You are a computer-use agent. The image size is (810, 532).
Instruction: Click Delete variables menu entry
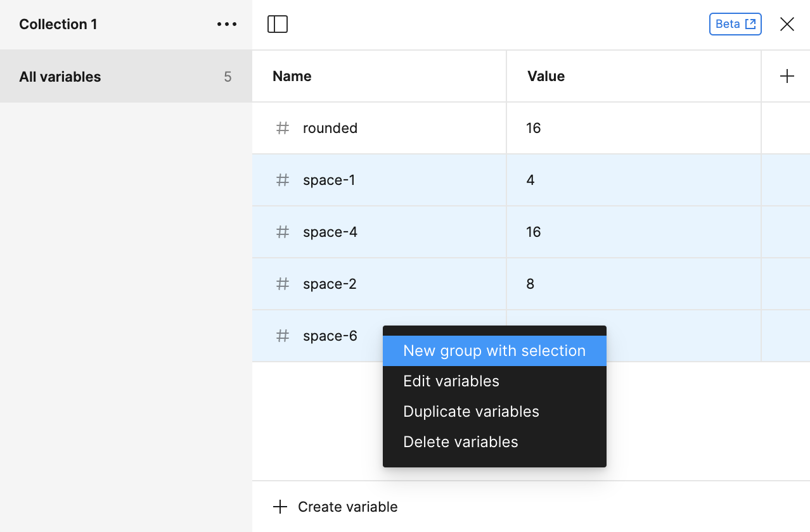(x=461, y=441)
